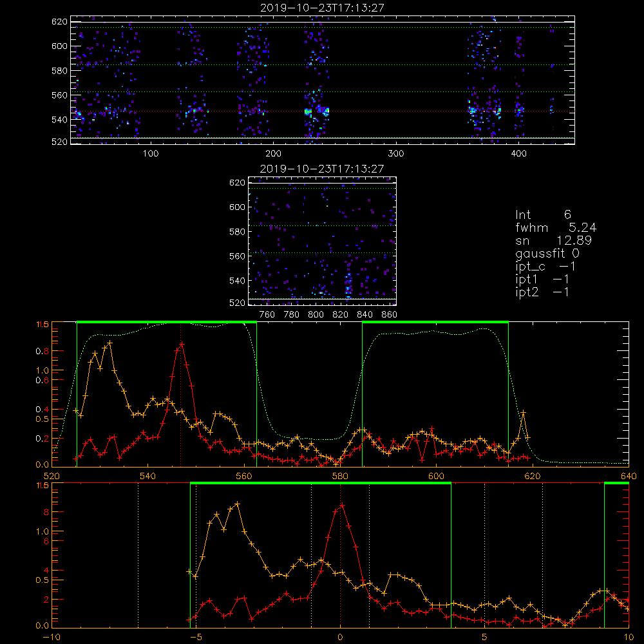
Task: Click the '820' x-axis label of the middle image
Action: pos(341,315)
